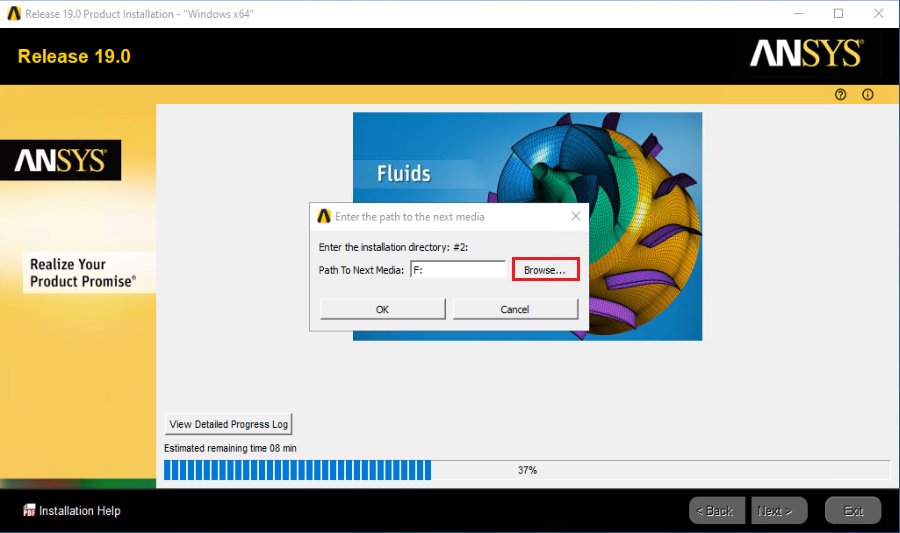This screenshot has width=900, height=533.
Task: Click the ANSYS logo in the title bar
Action: (14, 13)
